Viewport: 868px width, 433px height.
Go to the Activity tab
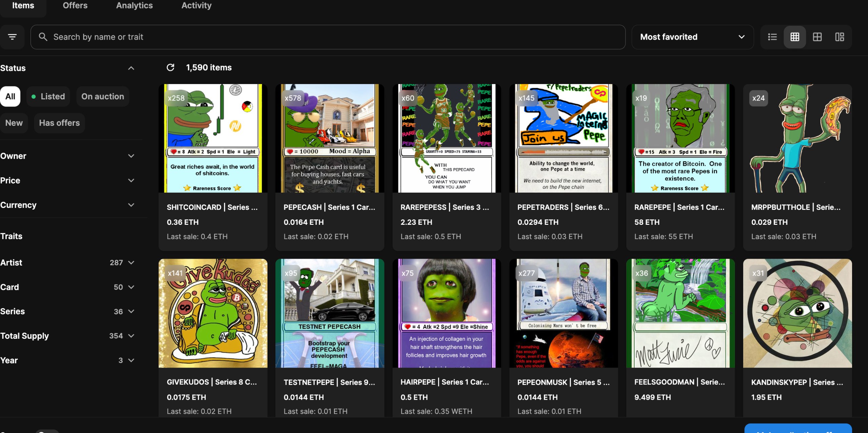click(x=196, y=5)
